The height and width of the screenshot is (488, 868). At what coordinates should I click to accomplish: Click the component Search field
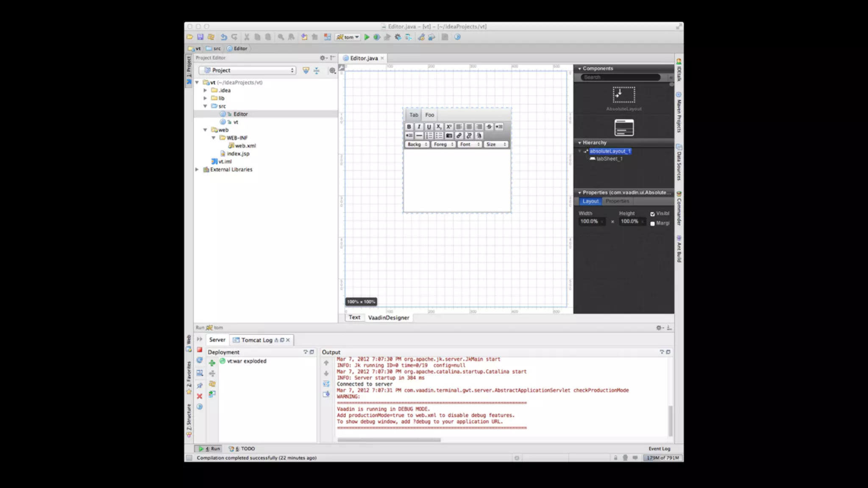pyautogui.click(x=620, y=77)
